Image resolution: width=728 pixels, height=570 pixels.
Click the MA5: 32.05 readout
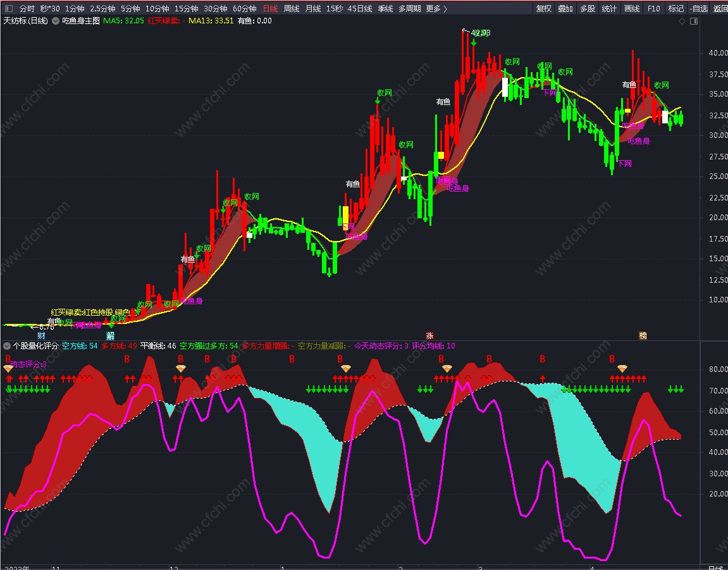(x=123, y=21)
